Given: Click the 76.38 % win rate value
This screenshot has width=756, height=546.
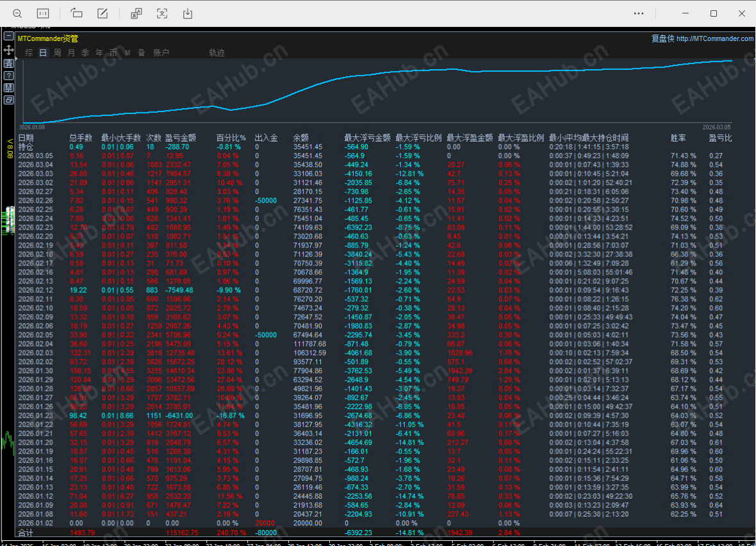Looking at the screenshot, I should click(683, 299).
